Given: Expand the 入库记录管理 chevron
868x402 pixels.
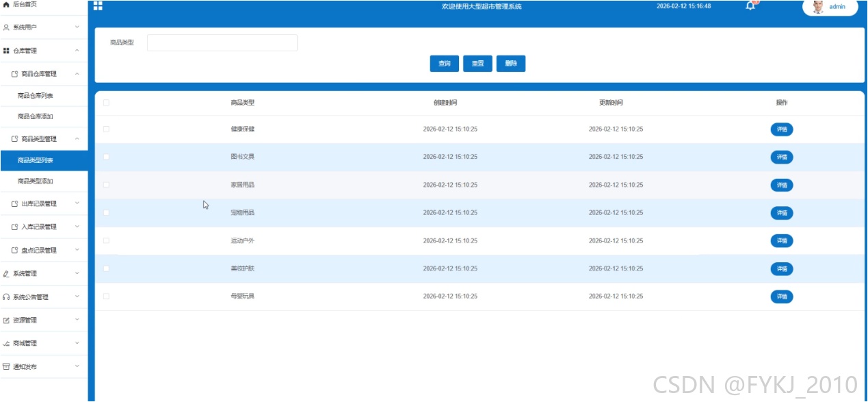Looking at the screenshot, I should [77, 227].
